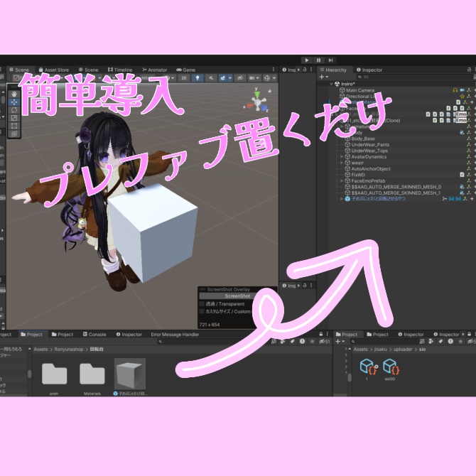Select Main Camera in Hierarchy
The width and height of the screenshot is (476, 476).
pyautogui.click(x=360, y=90)
